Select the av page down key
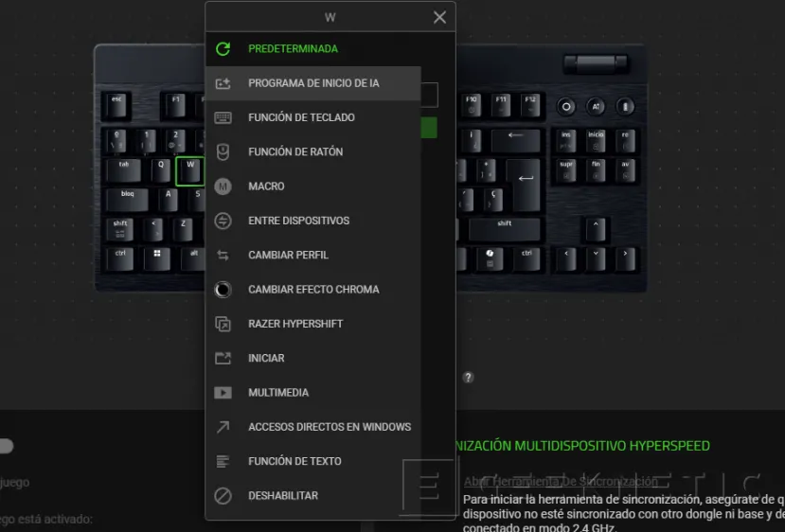Viewport: 785px width, 532px height. [x=625, y=170]
